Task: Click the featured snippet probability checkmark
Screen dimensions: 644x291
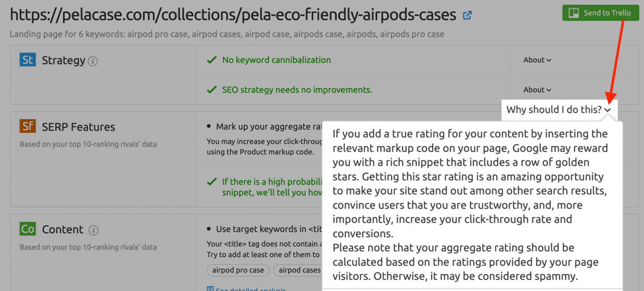Action: (x=212, y=182)
